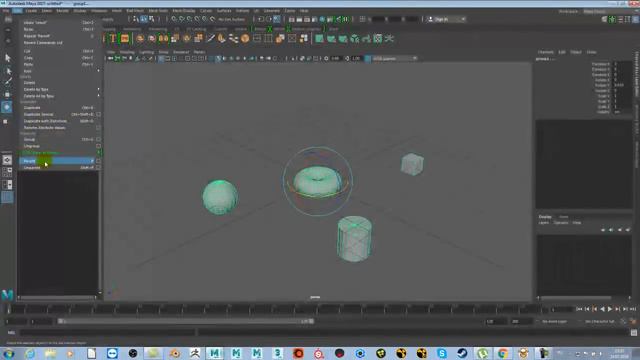
Task: Activate the Select tool arrow in toolbox
Action: click(x=7, y=58)
